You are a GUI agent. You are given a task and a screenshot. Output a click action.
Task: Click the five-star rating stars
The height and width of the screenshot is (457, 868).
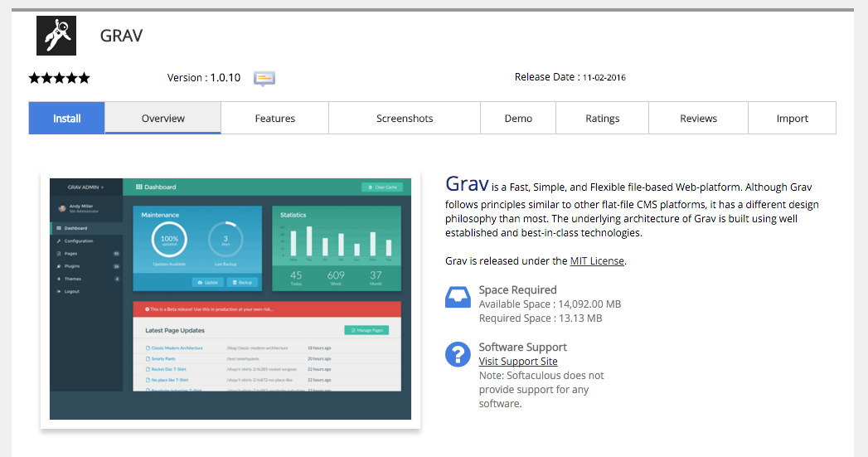click(x=59, y=78)
